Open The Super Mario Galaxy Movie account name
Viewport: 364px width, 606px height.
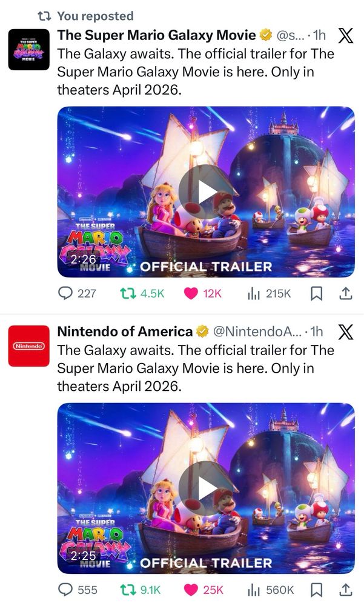tap(156, 35)
